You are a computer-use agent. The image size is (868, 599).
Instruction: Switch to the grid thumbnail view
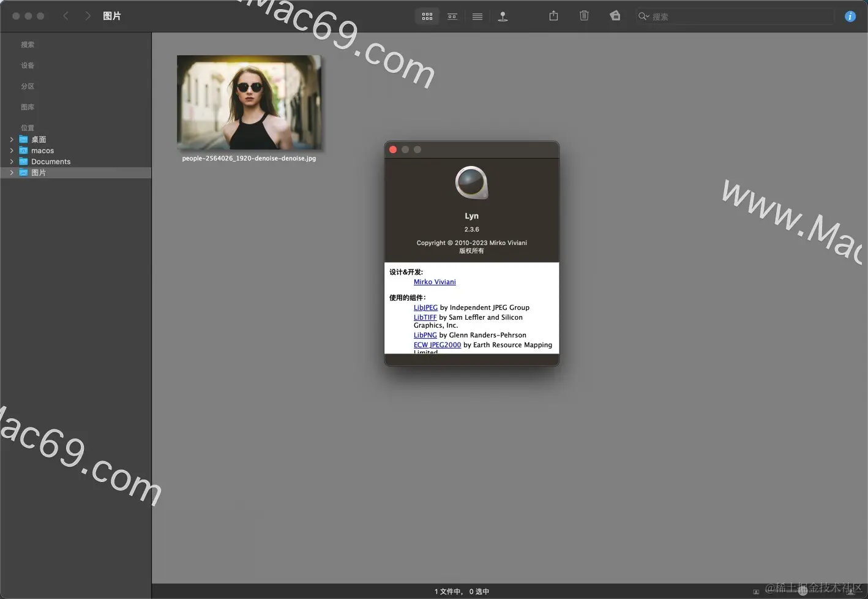(427, 17)
